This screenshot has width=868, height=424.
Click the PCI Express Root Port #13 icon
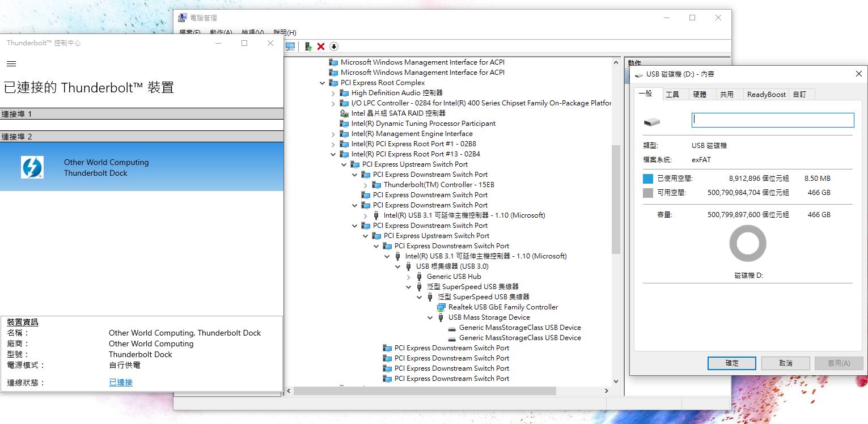click(344, 154)
